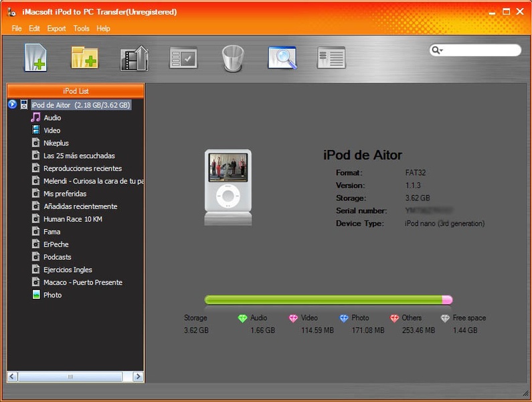Select the Human Race 10 KM playlist
Image resolution: width=532 pixels, height=402 pixels.
coord(72,219)
